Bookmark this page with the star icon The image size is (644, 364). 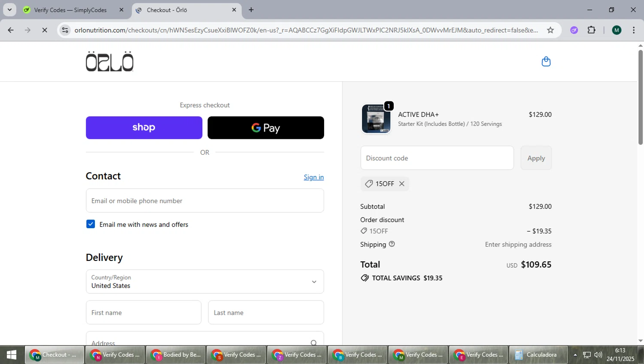click(550, 30)
